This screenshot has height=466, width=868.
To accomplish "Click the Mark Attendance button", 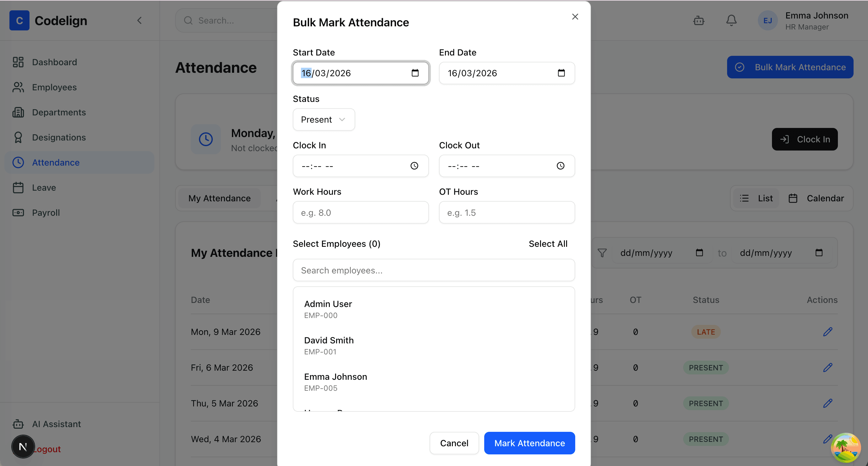I will [x=529, y=443].
